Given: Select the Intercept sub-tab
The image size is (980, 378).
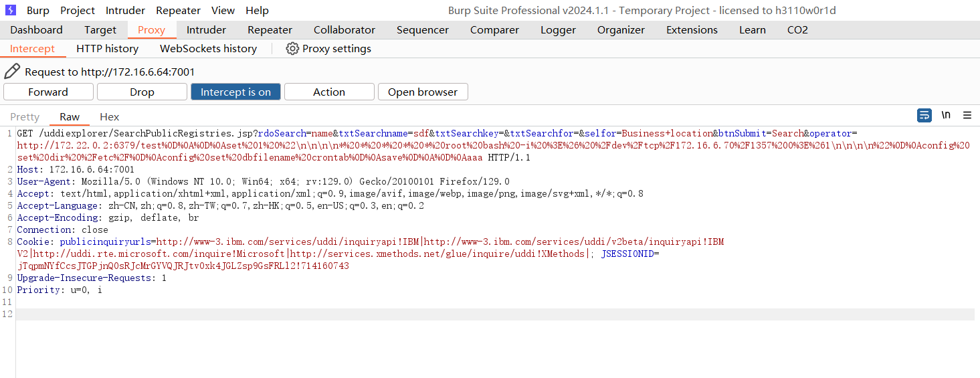Looking at the screenshot, I should click(32, 49).
